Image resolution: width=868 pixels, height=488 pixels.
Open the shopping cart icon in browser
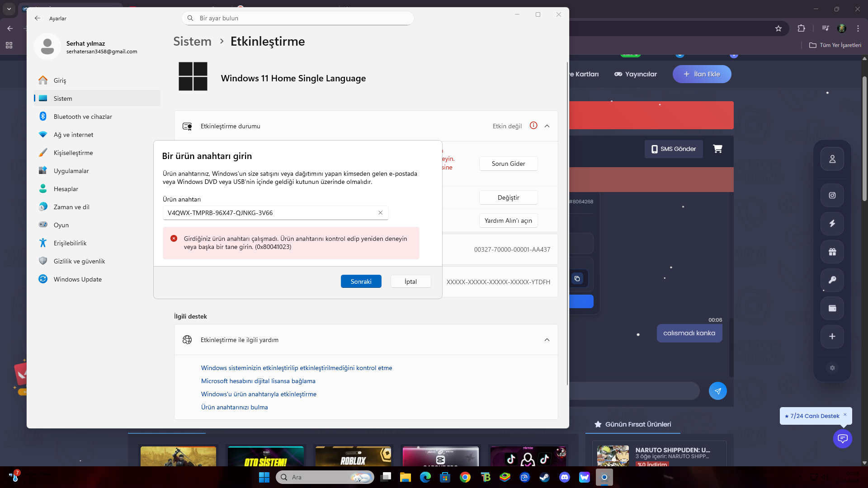point(717,149)
